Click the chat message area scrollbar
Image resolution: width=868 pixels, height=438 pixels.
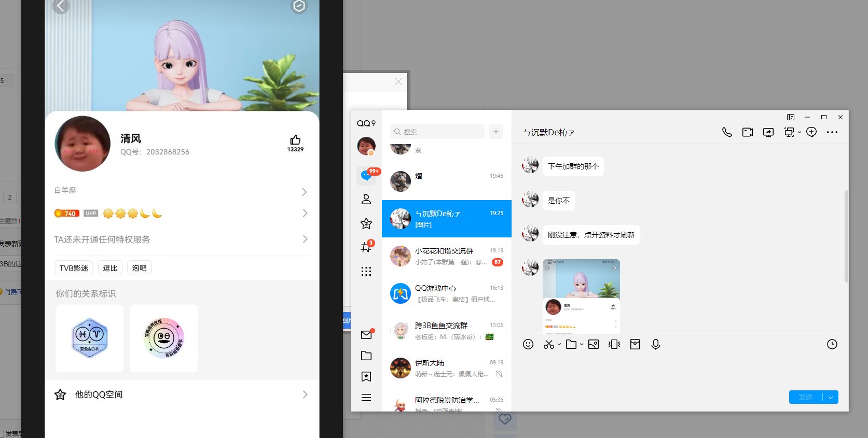(846, 236)
